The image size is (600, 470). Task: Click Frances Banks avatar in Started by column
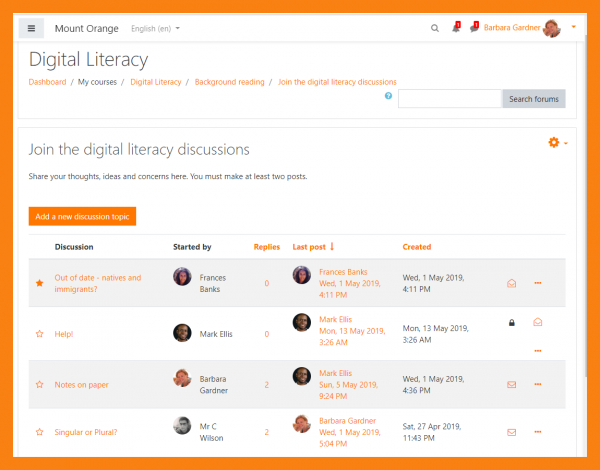click(x=182, y=277)
